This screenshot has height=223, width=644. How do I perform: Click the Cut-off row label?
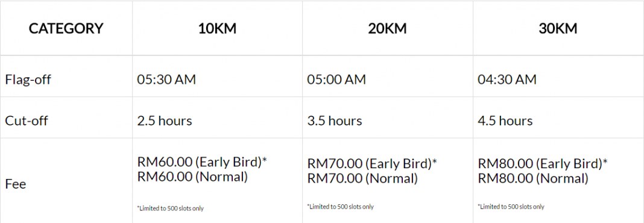27,121
